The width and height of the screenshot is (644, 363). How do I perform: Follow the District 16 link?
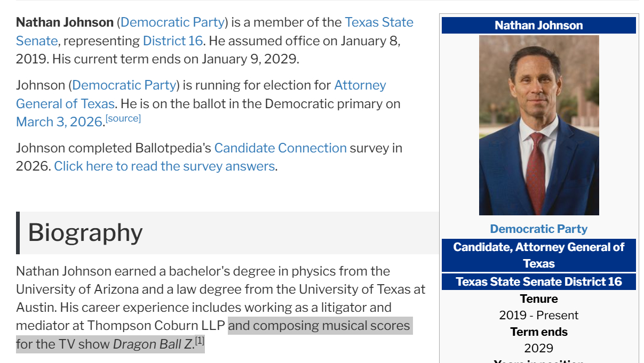tap(173, 41)
